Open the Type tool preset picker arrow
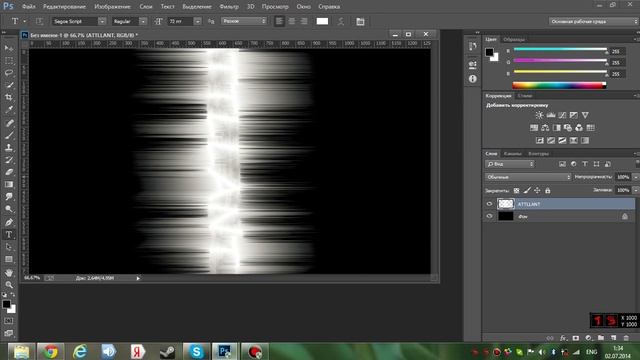Image resolution: width=640 pixels, height=360 pixels. (24, 21)
